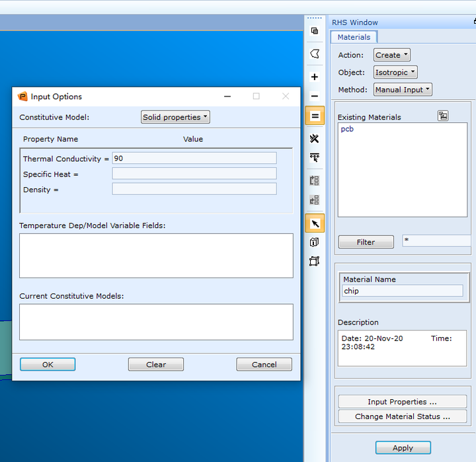
Task: Select the polygon pick tool
Action: click(x=315, y=54)
